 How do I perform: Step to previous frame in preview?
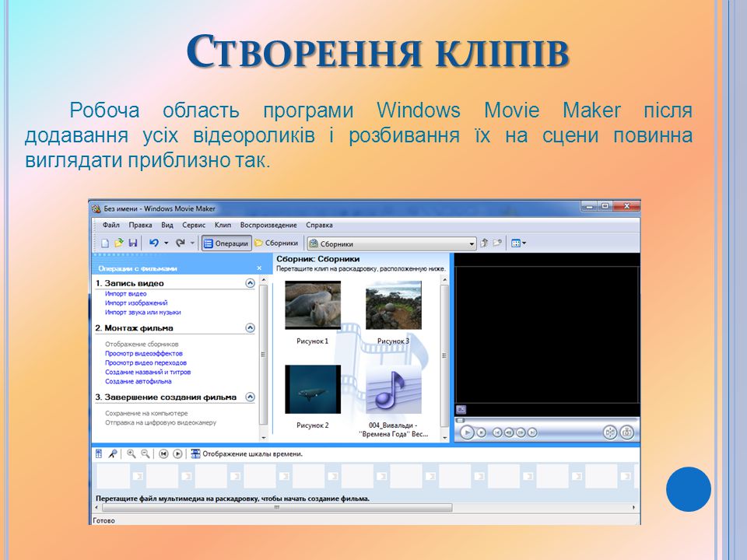point(509,432)
